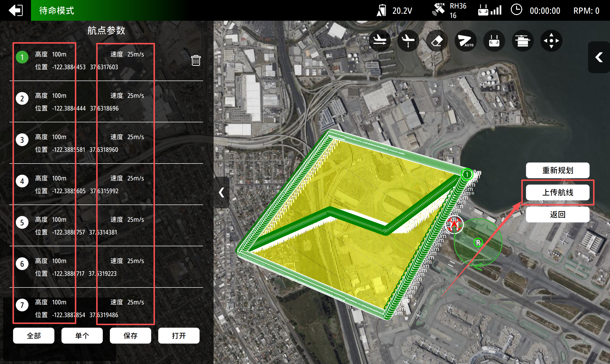Click the R return point marker on map
Viewport: 610px width, 364px height.
[x=478, y=243]
